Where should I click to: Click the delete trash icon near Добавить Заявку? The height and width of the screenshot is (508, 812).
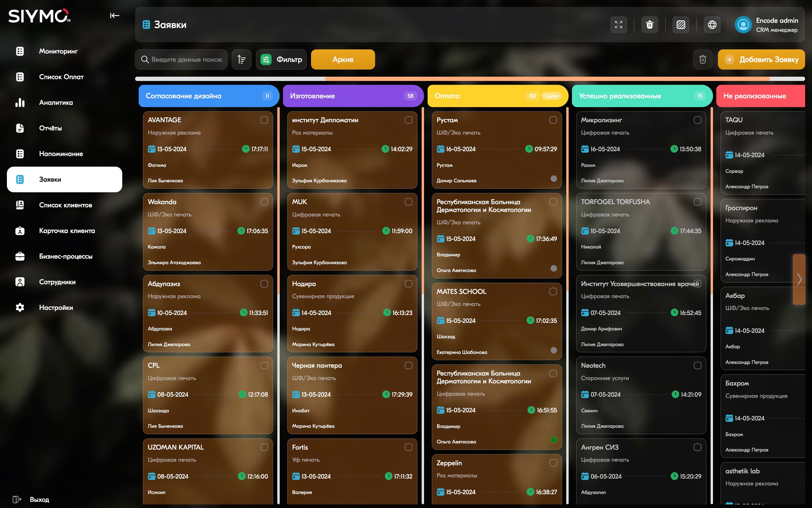click(x=703, y=60)
